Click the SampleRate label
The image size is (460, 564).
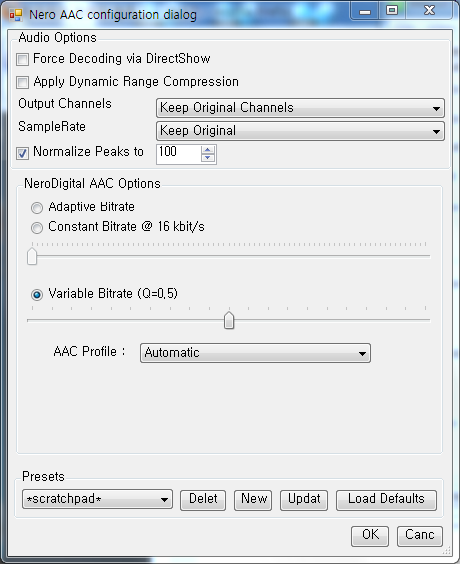point(52,127)
